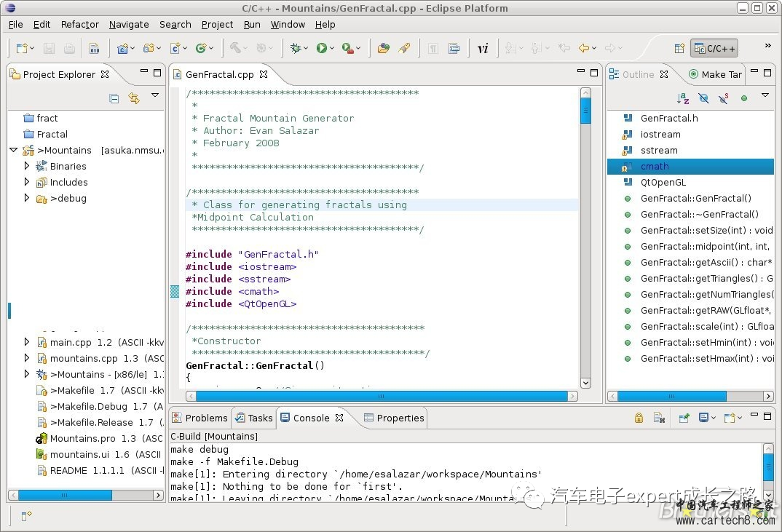Open the Navigate menu
This screenshot has width=782, height=532.
(129, 25)
